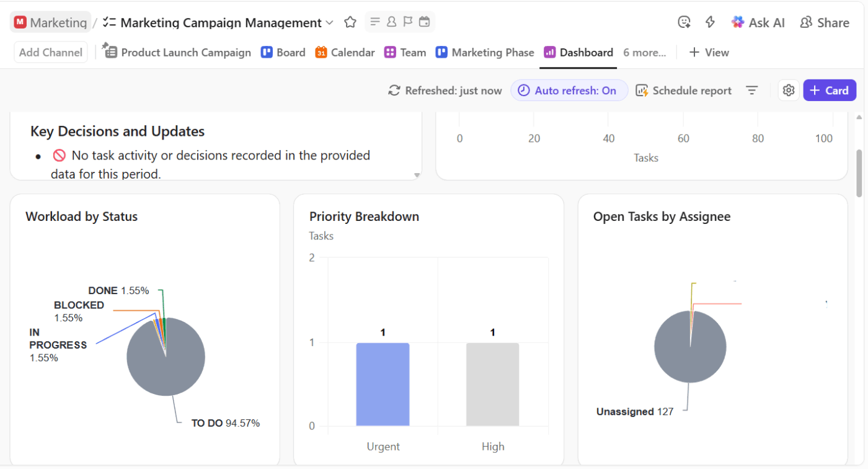Click Ask AI
Screen dimensions: 868x469
click(x=758, y=22)
